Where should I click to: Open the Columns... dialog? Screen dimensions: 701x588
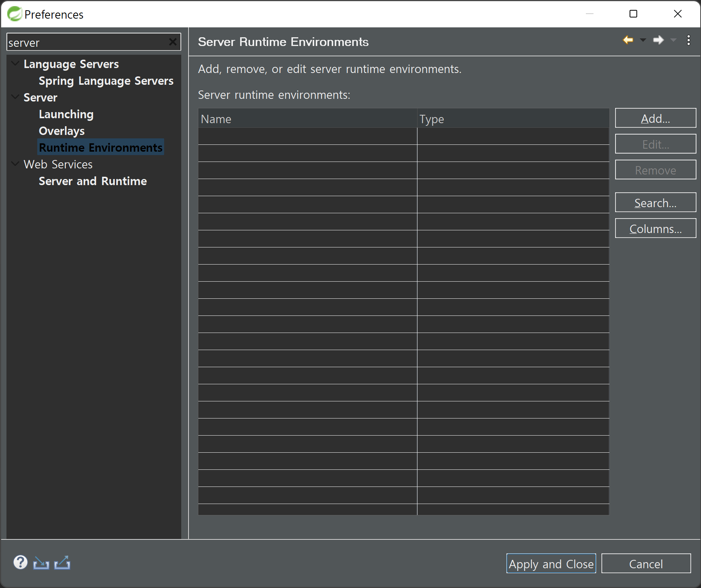[x=655, y=228]
